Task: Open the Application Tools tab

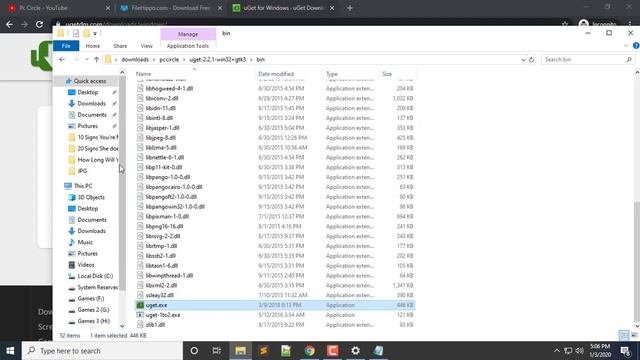Action: [188, 46]
